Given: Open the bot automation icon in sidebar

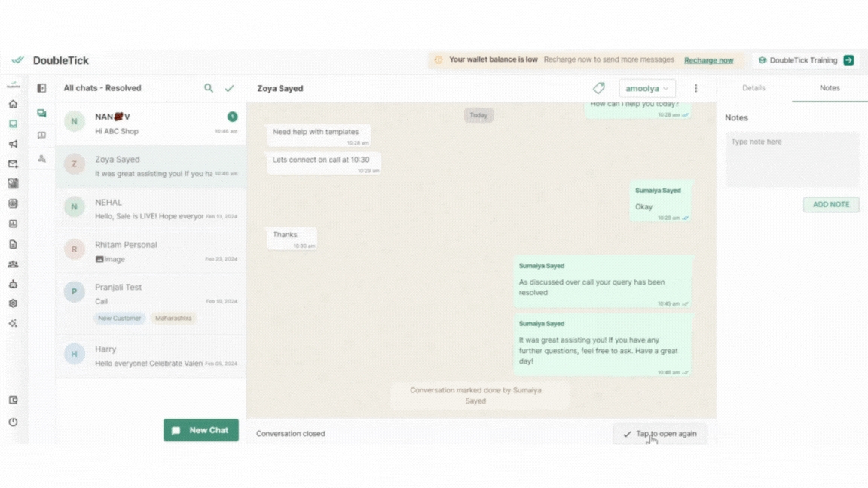Looking at the screenshot, I should [x=13, y=284].
